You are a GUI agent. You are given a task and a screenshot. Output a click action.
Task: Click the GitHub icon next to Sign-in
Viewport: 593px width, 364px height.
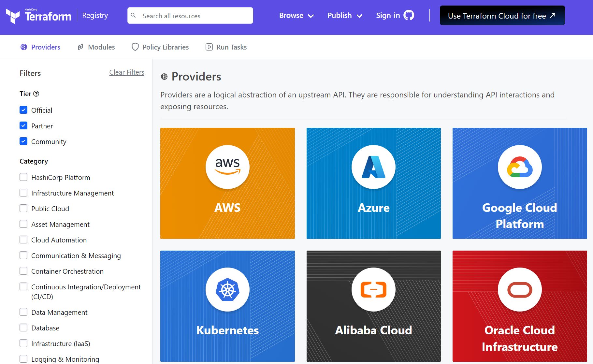click(x=409, y=15)
